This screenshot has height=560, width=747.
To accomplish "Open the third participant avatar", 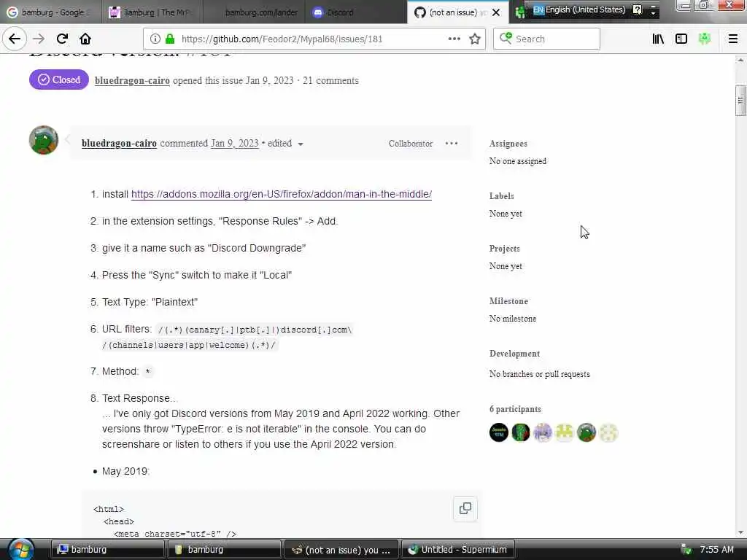I will click(543, 432).
